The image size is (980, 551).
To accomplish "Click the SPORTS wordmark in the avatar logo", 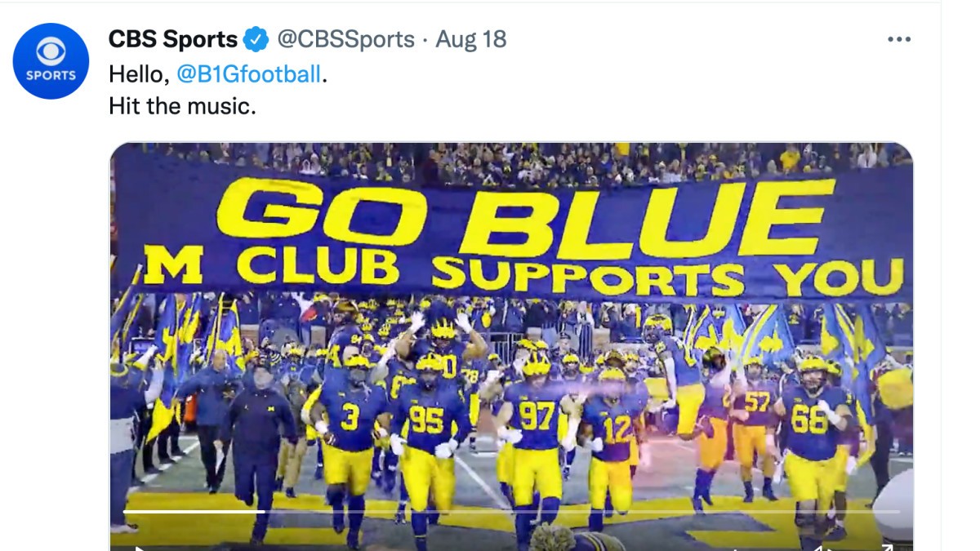I will coord(51,73).
